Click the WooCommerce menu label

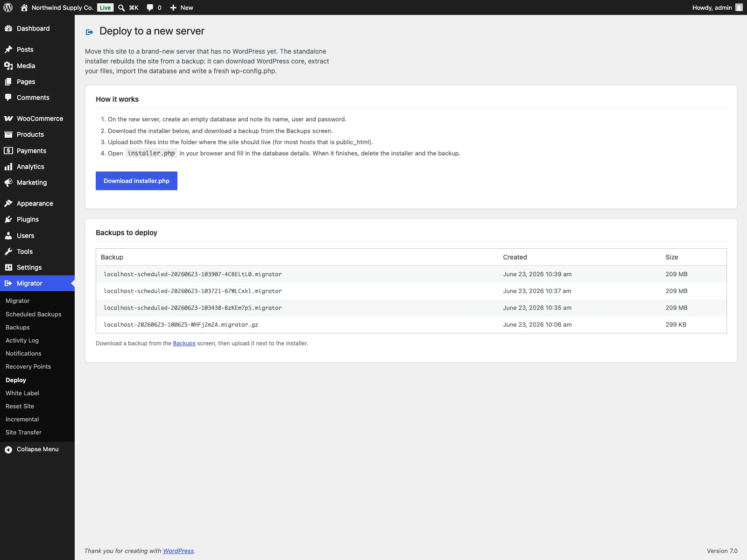(40, 119)
